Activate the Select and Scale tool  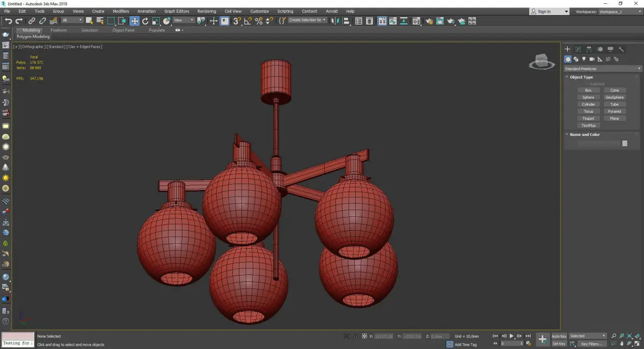coord(156,21)
